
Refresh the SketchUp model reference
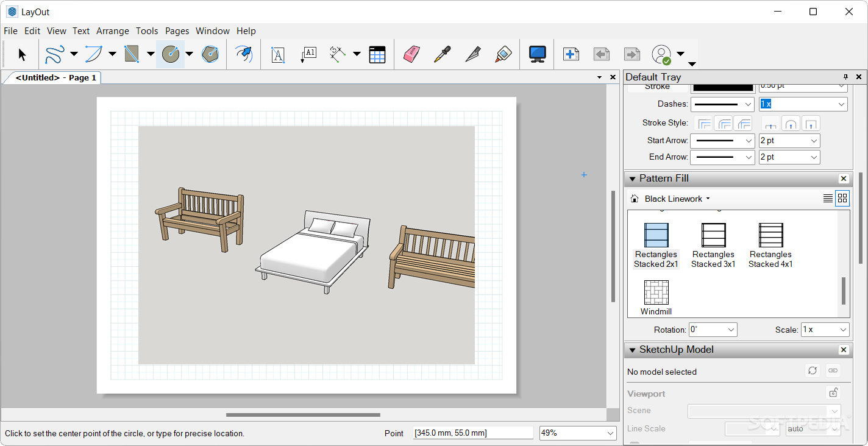812,370
